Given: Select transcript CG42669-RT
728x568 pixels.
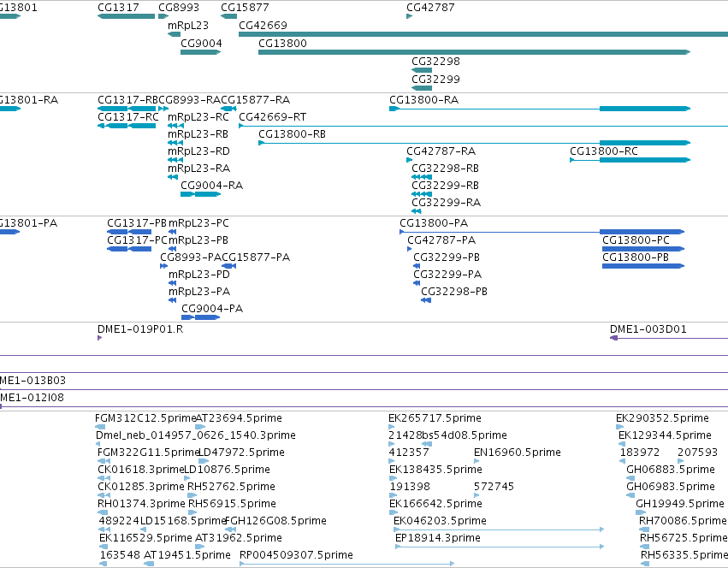Looking at the screenshot, I should [x=273, y=117].
